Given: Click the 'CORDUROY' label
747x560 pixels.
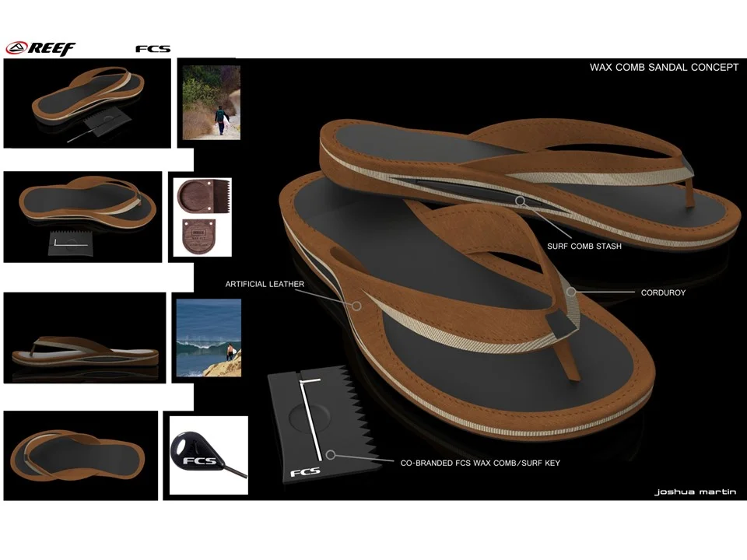Looking at the screenshot, I should point(663,292).
